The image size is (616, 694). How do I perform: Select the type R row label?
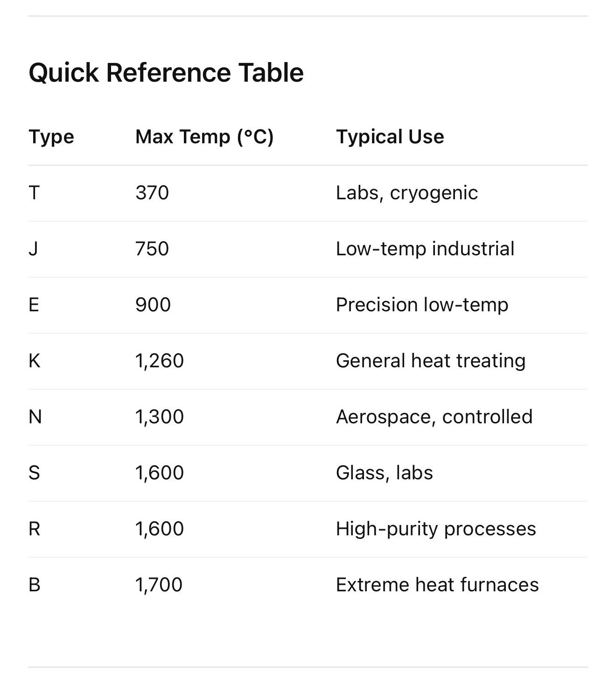[34, 529]
